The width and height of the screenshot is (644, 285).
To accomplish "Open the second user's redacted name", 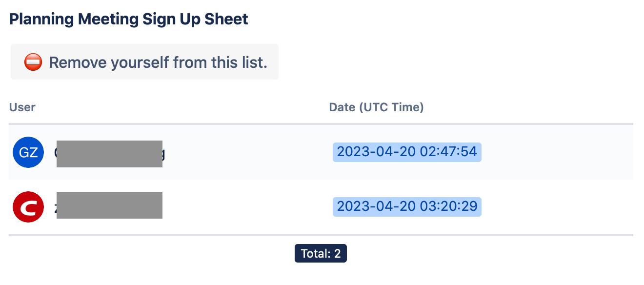I will point(109,205).
